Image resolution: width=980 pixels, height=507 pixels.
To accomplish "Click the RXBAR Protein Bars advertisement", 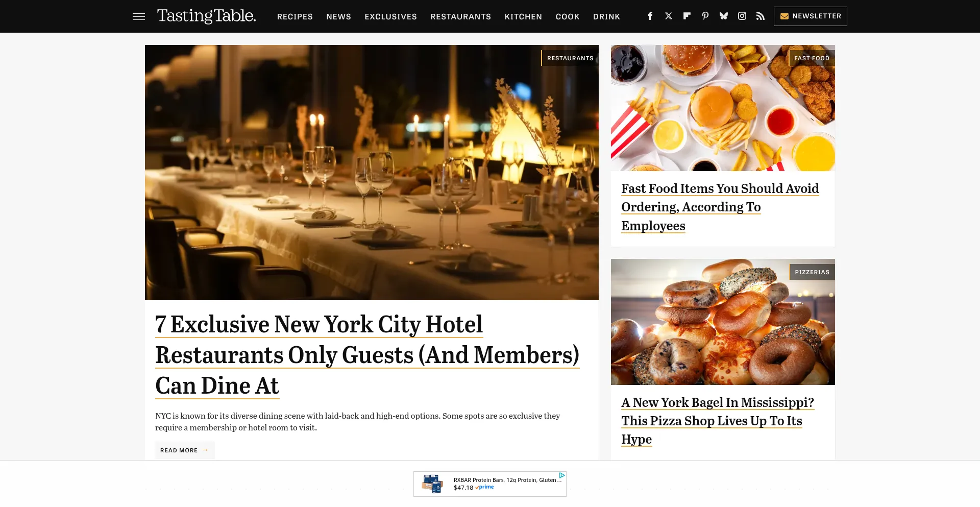I will coord(490,484).
